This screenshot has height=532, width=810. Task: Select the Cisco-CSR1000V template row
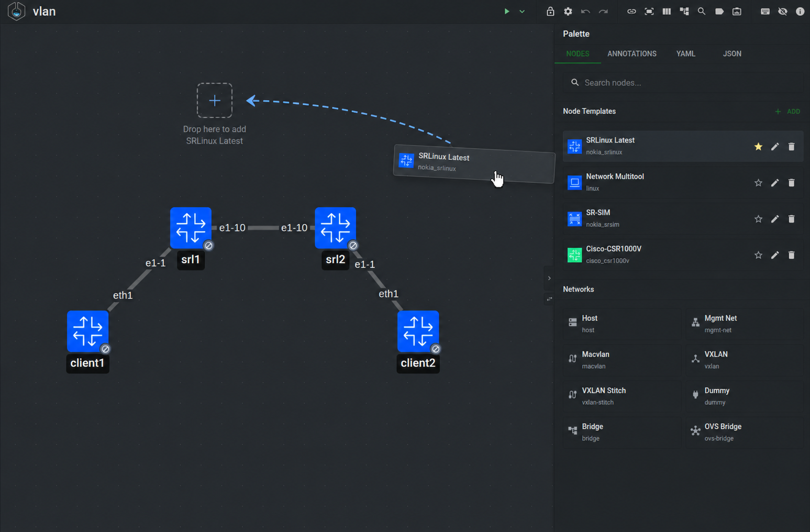coord(683,255)
